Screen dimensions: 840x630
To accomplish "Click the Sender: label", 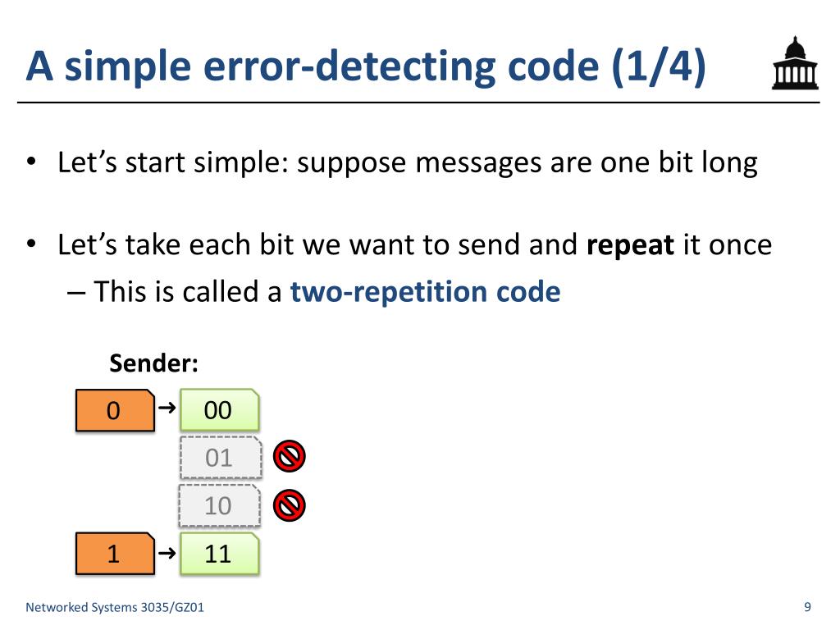I will coord(153,363).
